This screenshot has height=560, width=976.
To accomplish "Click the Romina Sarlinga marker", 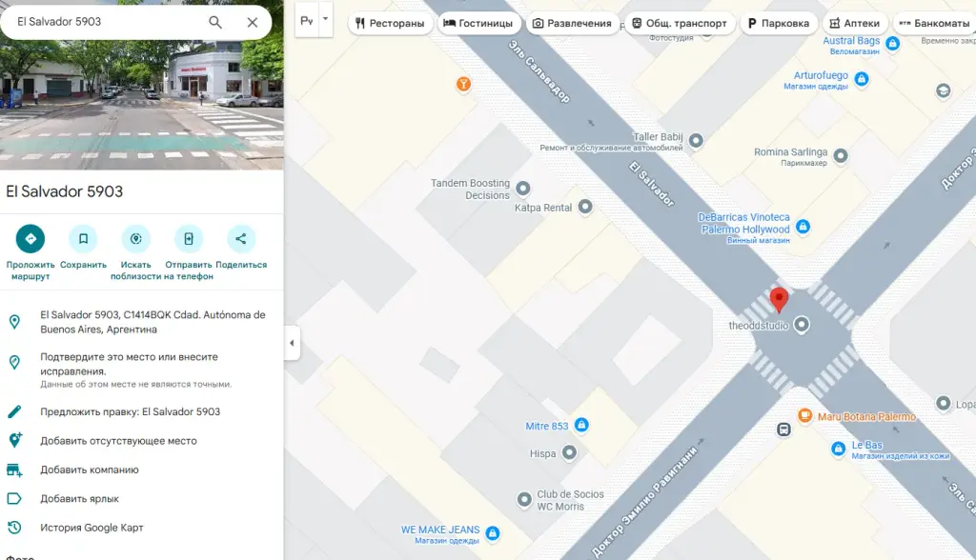I will coord(841,155).
